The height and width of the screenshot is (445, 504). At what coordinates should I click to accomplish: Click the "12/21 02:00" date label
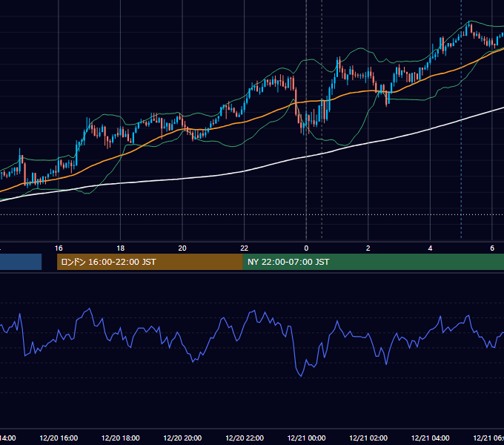[x=368, y=438]
